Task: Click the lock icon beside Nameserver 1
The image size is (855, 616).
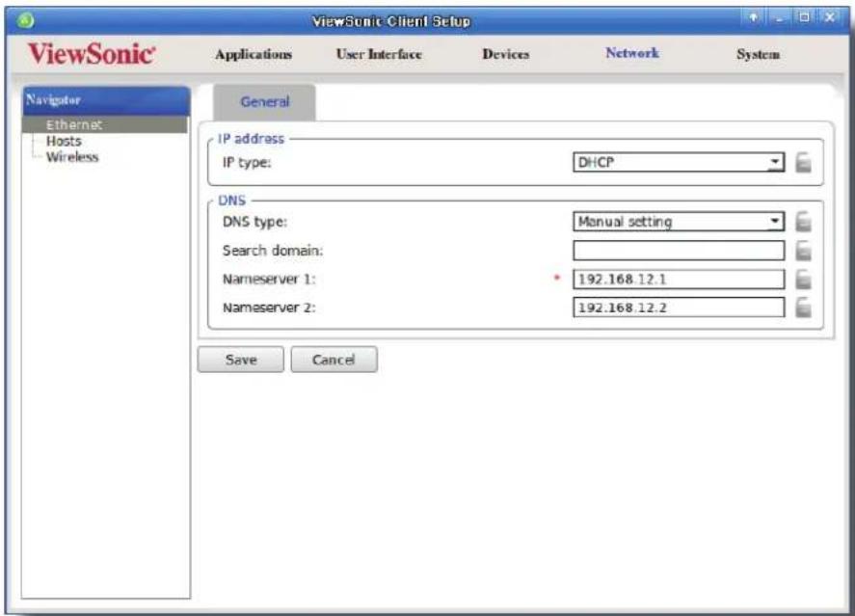Action: 803,280
